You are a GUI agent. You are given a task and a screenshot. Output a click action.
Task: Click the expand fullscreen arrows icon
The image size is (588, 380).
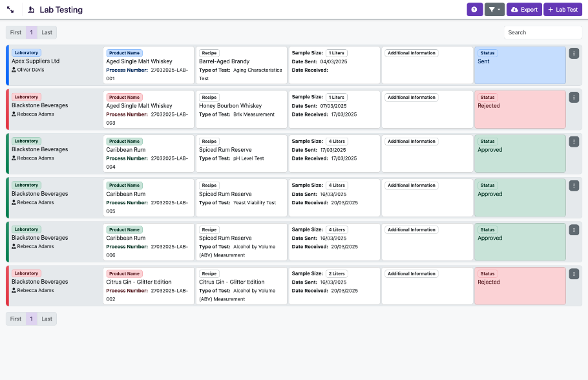[11, 10]
